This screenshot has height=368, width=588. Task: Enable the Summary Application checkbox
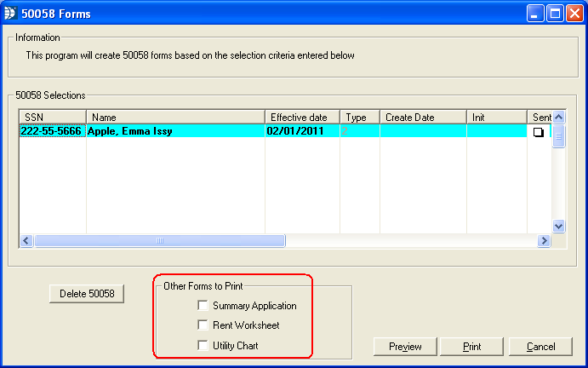[203, 305]
